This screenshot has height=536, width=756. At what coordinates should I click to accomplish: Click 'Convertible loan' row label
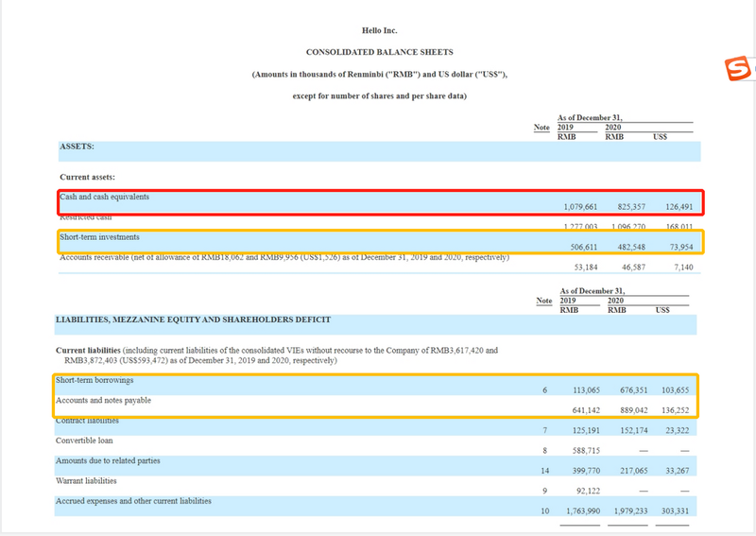coord(84,441)
